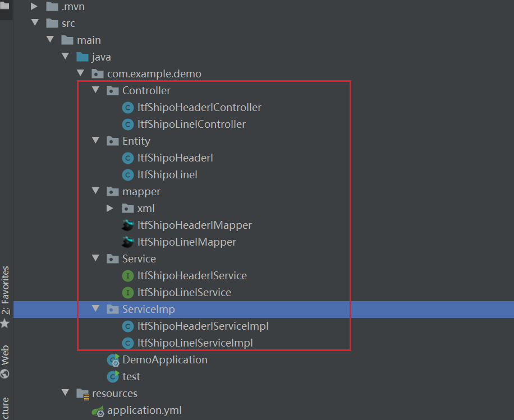Collapse the main folder arrow
Image resolution: width=514 pixels, height=420 pixels.
[50, 39]
